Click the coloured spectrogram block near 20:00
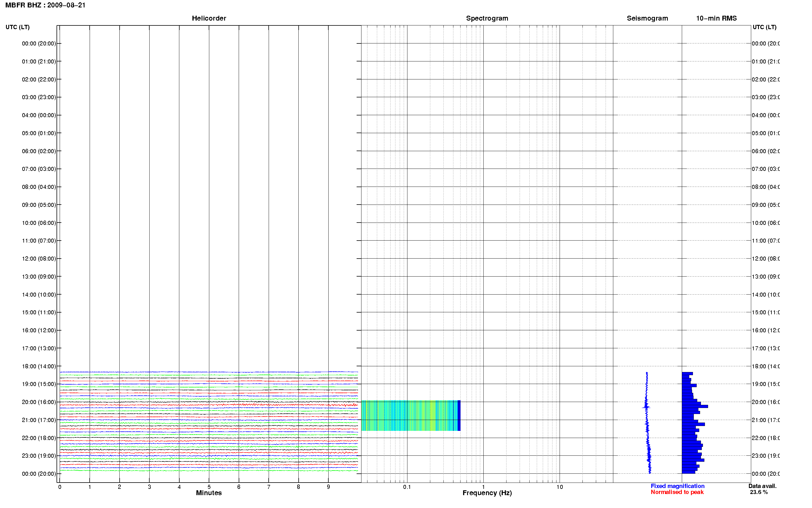The width and height of the screenshot is (812, 508). click(x=411, y=415)
